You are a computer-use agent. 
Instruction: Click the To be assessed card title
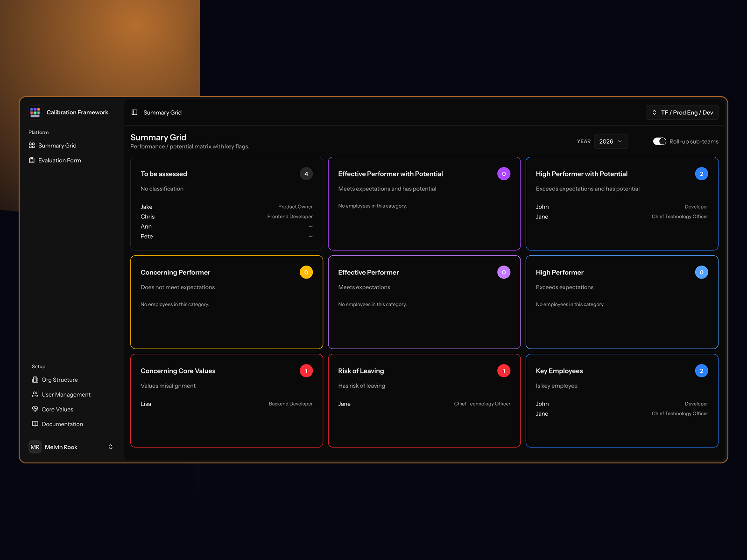point(164,174)
